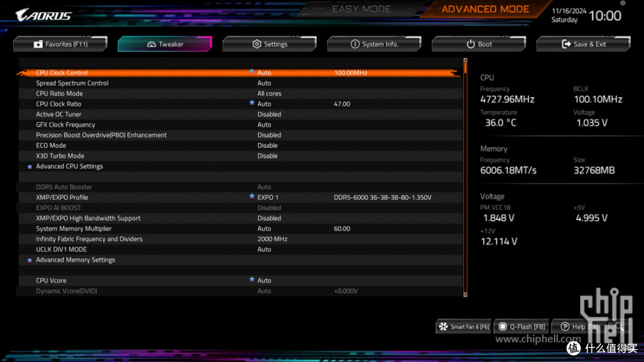Change XMP/EXPO Profile EXPO 1 value

(268, 197)
